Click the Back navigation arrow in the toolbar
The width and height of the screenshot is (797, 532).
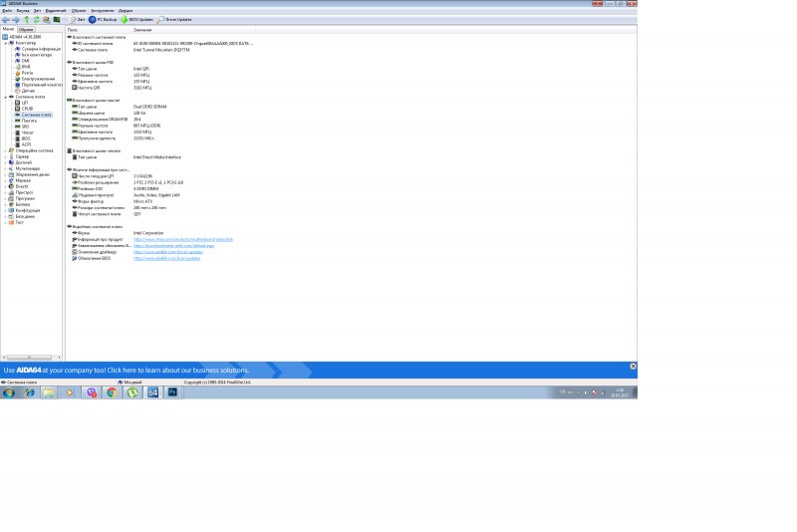pos(5,19)
